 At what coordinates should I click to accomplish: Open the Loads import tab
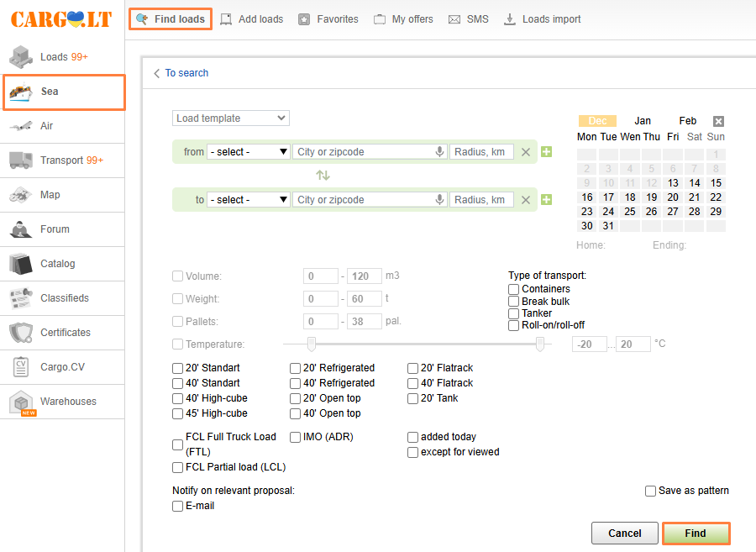[543, 19]
